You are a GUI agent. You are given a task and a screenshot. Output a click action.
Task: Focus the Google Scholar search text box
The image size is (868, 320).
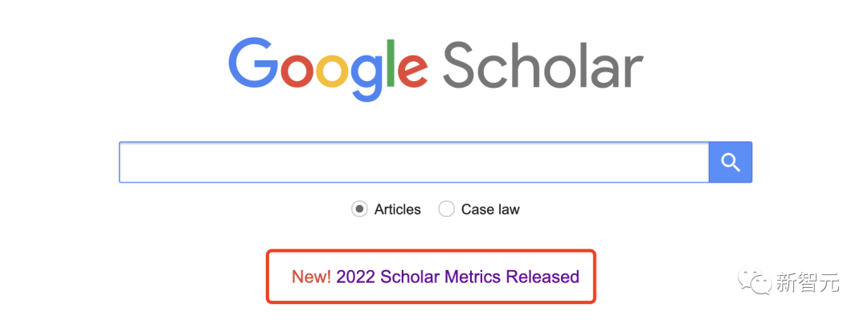pyautogui.click(x=414, y=162)
